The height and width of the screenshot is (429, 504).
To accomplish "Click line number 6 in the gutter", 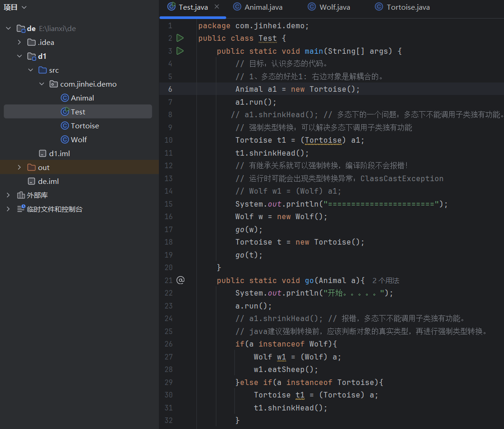I will click(x=170, y=89).
